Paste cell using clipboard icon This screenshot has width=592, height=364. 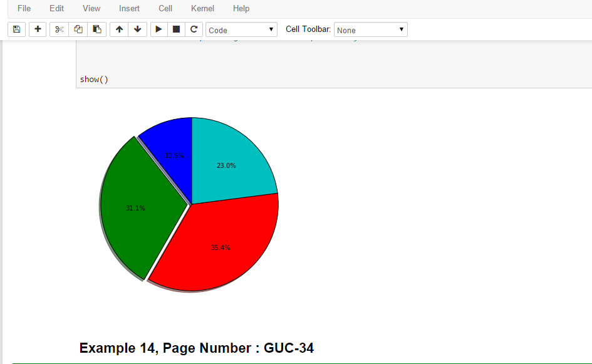[x=96, y=29]
